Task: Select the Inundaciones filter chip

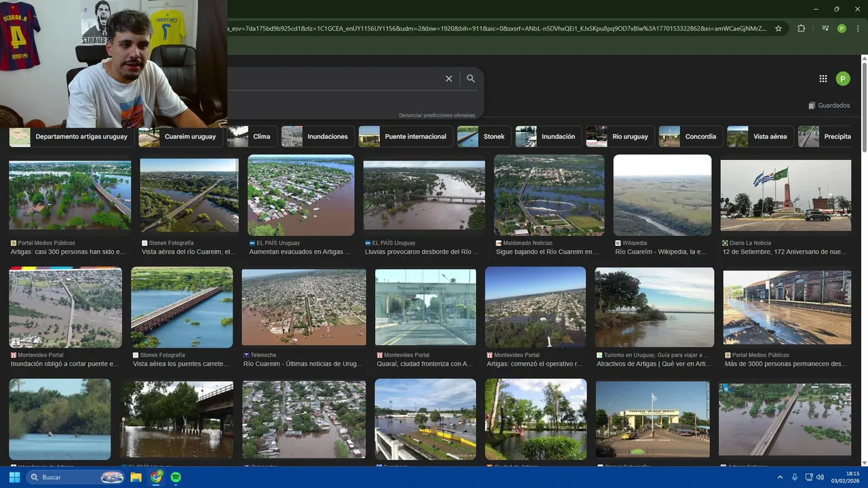Action: coord(317,136)
